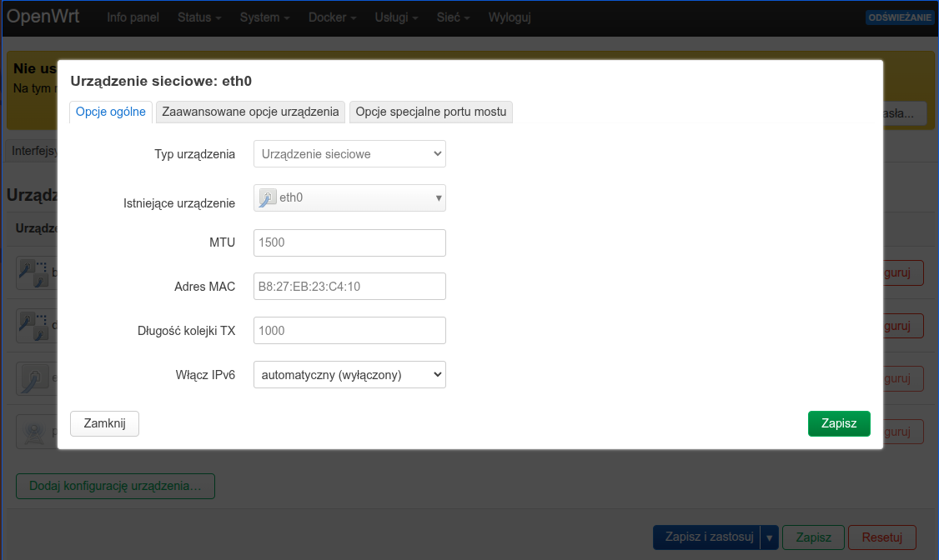Click into the MTU input field
The width and height of the screenshot is (939, 560).
tap(349, 242)
